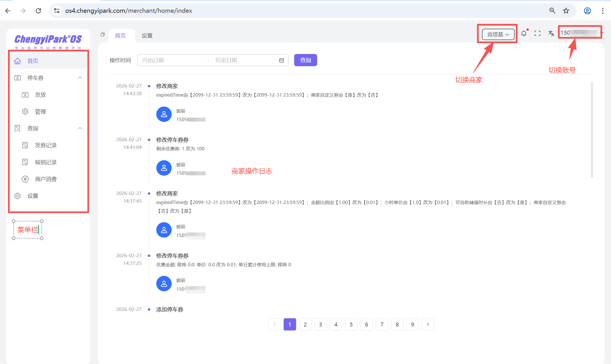Screen dimensions: 611x364
Task: Open the account dropdown starting with 150
Action: (x=580, y=33)
